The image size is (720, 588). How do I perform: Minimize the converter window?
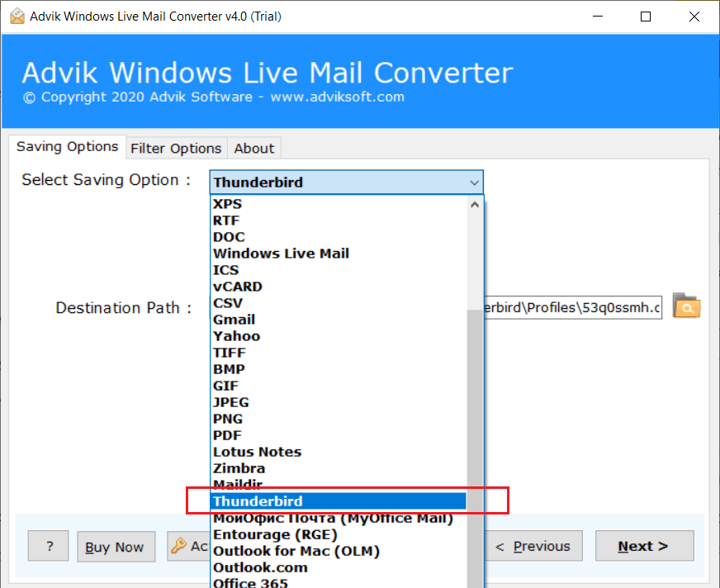click(x=598, y=17)
